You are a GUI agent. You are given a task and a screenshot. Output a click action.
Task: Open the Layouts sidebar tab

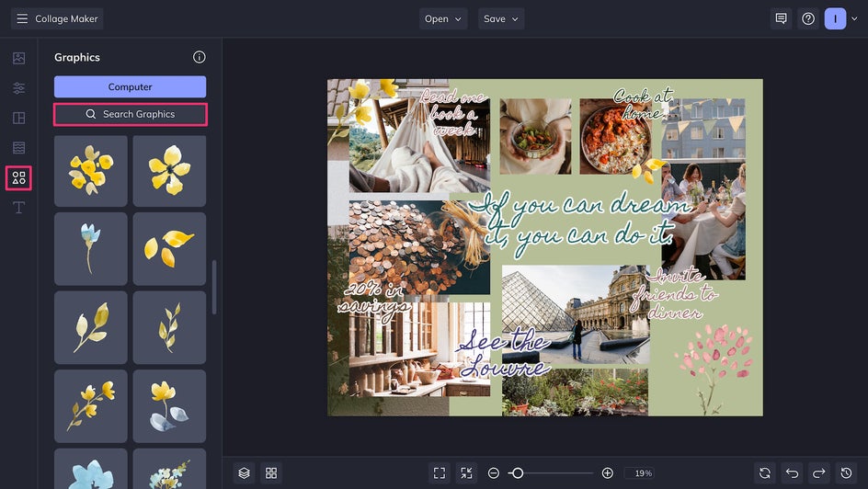tap(18, 118)
